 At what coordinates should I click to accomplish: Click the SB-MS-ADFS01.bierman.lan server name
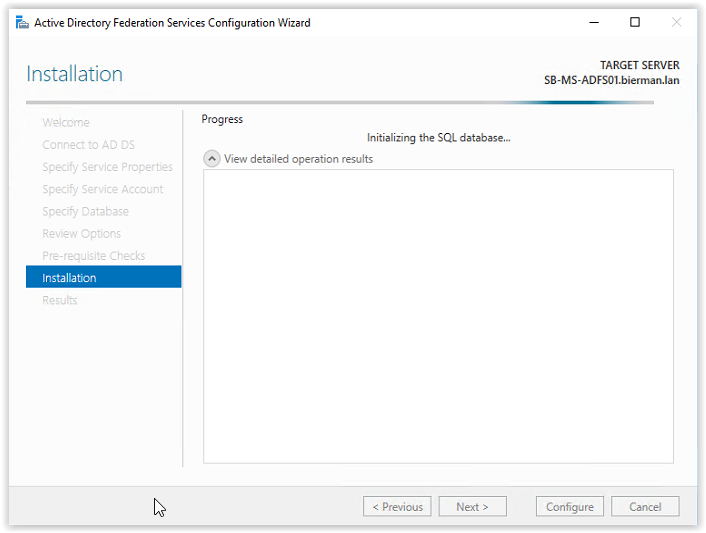611,80
